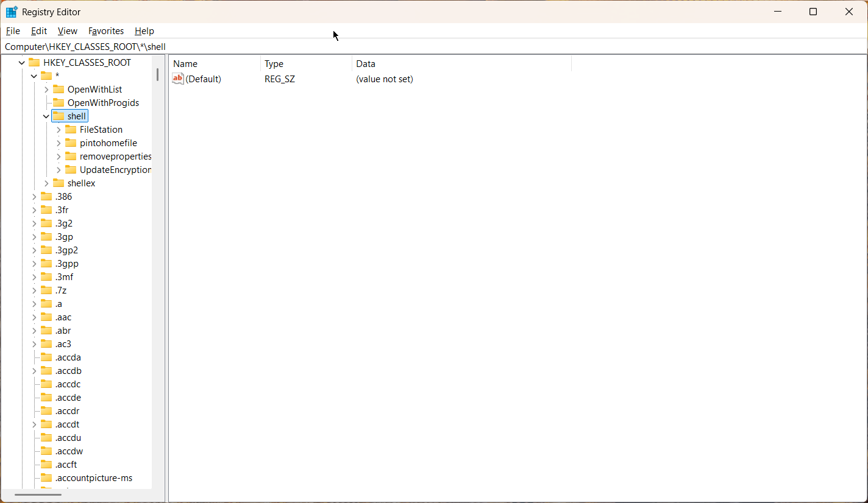Open the File menu
The image size is (868, 503).
13,30
